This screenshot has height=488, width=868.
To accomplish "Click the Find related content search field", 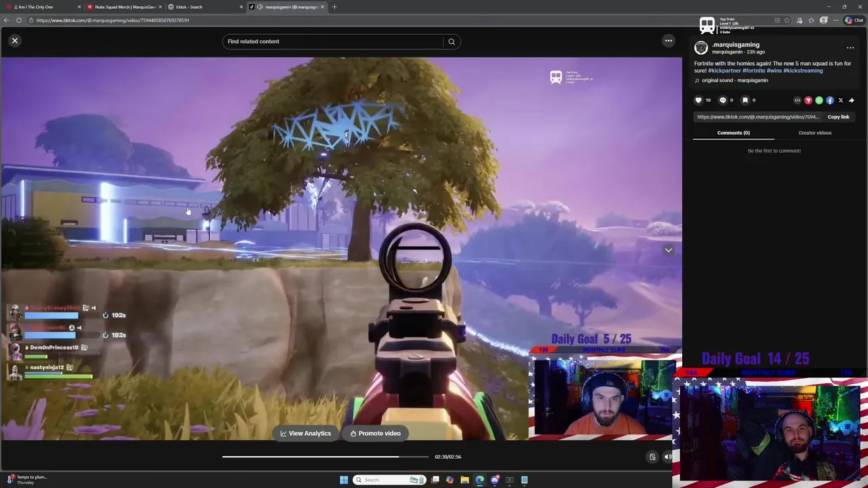I will 332,41.
